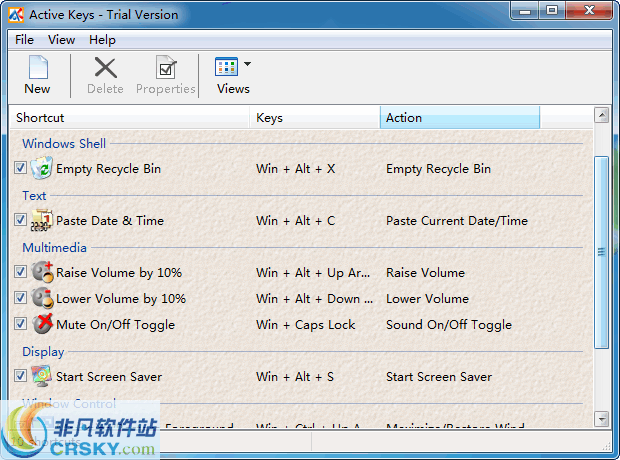Viewport: 620px width, 460px height.
Task: Open the Views dropdown arrow
Action: point(248,64)
